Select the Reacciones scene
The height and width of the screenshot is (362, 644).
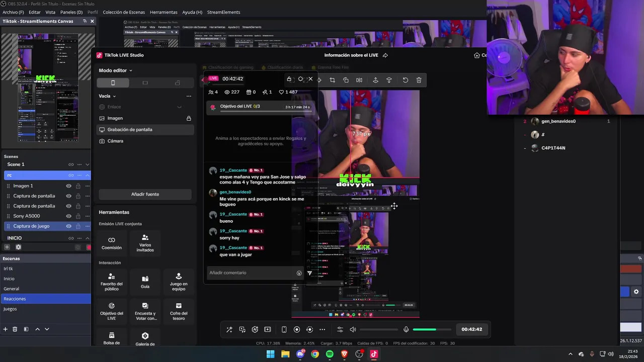point(45,299)
